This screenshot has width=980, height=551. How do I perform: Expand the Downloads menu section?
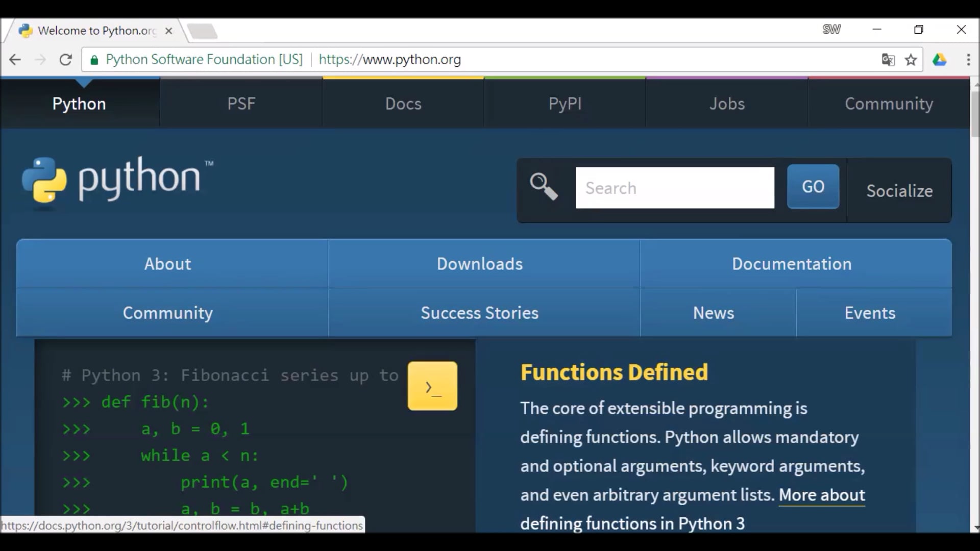coord(480,264)
